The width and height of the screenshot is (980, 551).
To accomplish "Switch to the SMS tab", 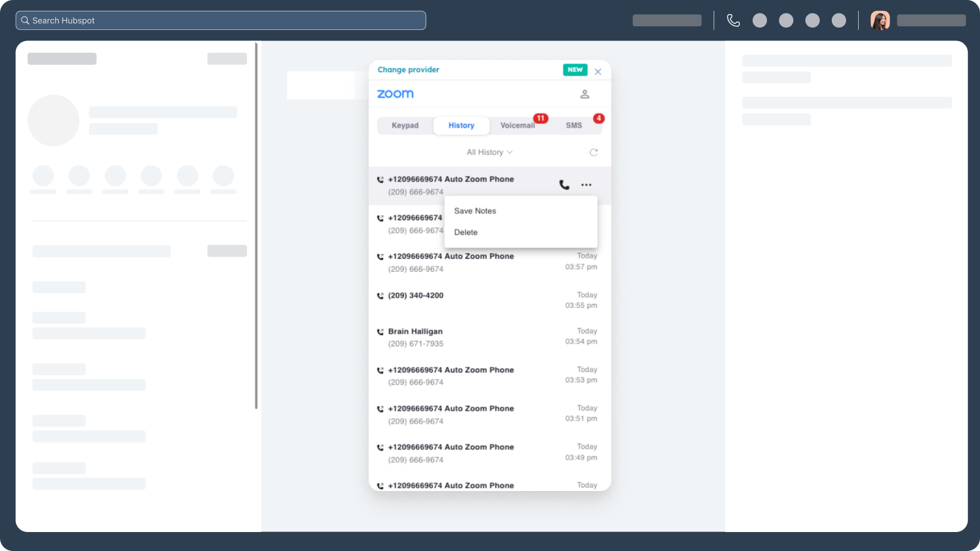I will point(574,126).
